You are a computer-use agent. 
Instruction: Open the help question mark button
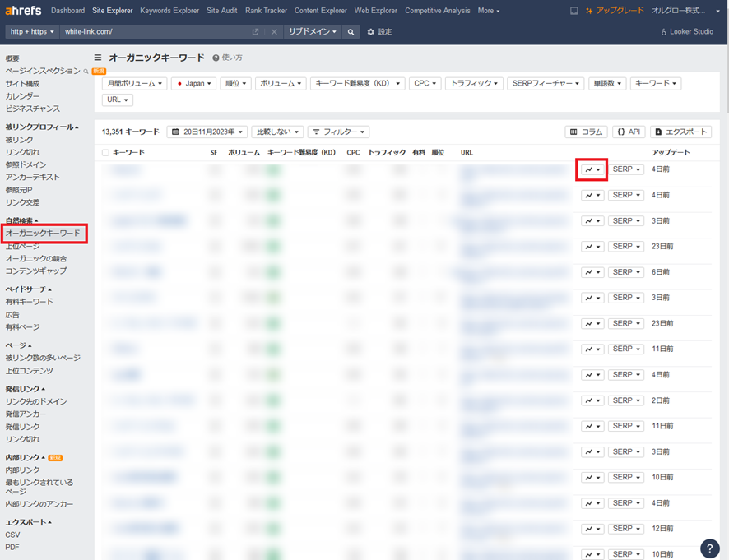click(709, 548)
